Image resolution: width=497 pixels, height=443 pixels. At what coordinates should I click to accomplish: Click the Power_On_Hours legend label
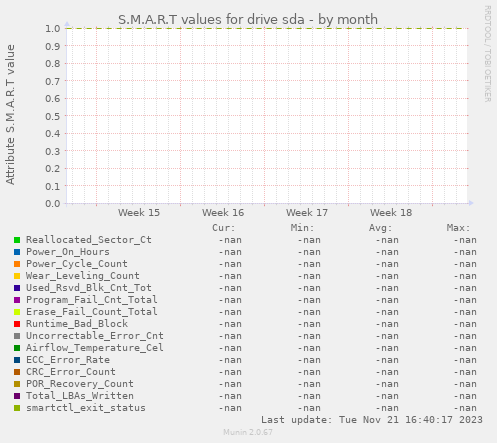[x=68, y=252]
